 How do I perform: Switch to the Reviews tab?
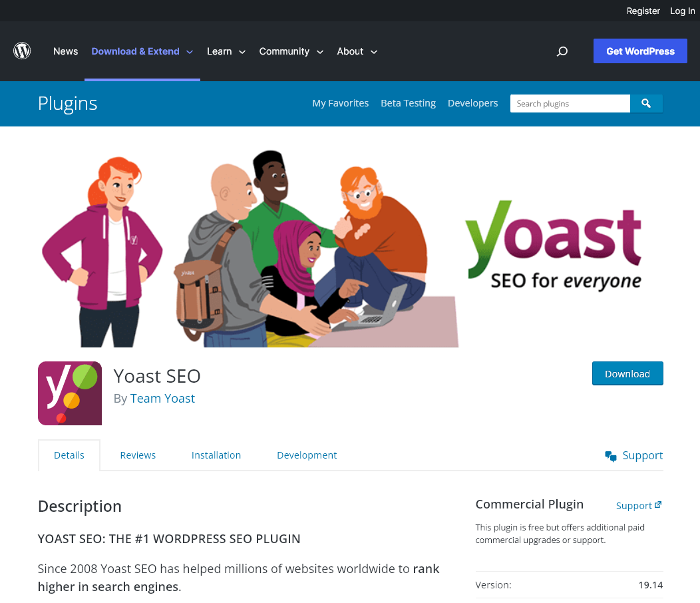[138, 455]
